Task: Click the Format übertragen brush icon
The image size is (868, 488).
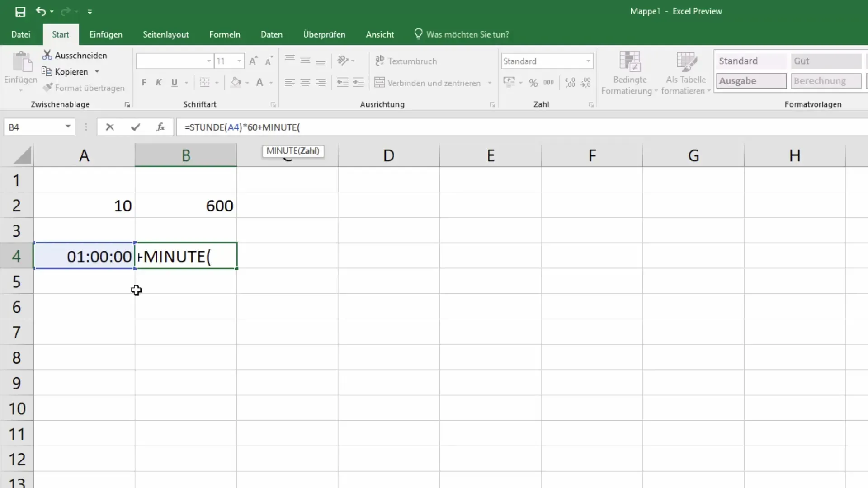Action: 48,88
